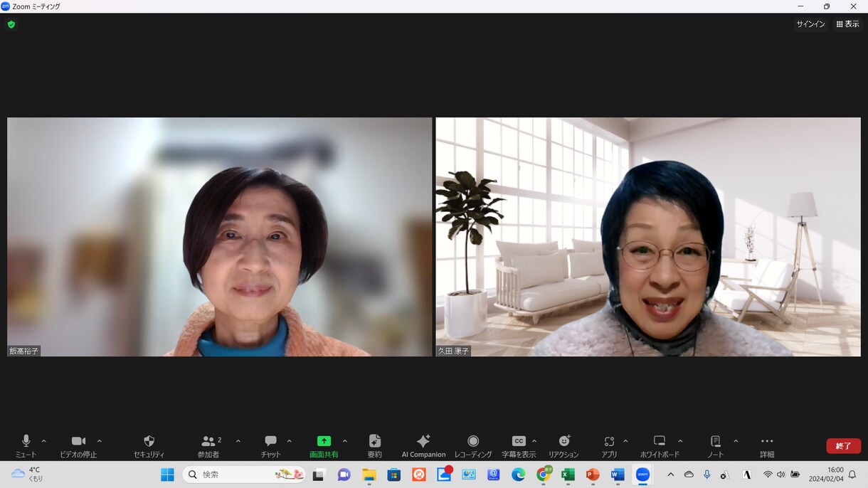The width and height of the screenshot is (868, 488).
Task: Open PowerPoint from the taskbar
Action: point(593,474)
